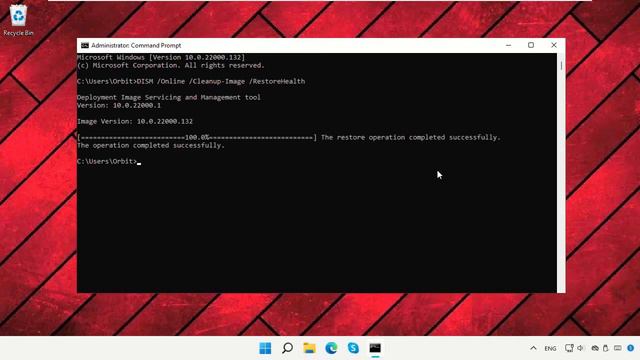Open the Windows Start menu
Screen dimensions: 640x360
[x=265, y=348]
